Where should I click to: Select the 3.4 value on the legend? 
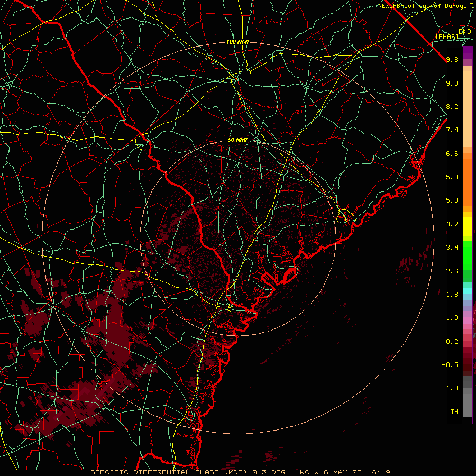point(452,248)
